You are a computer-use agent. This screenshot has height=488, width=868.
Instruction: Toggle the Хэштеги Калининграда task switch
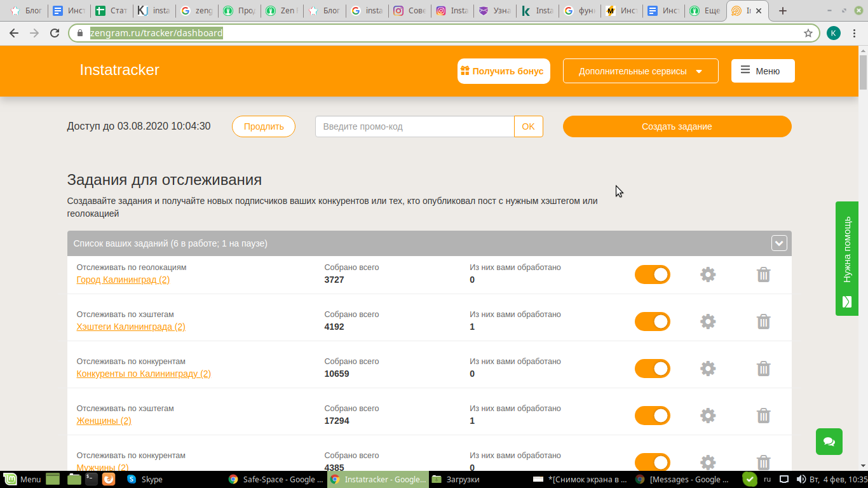coord(653,322)
